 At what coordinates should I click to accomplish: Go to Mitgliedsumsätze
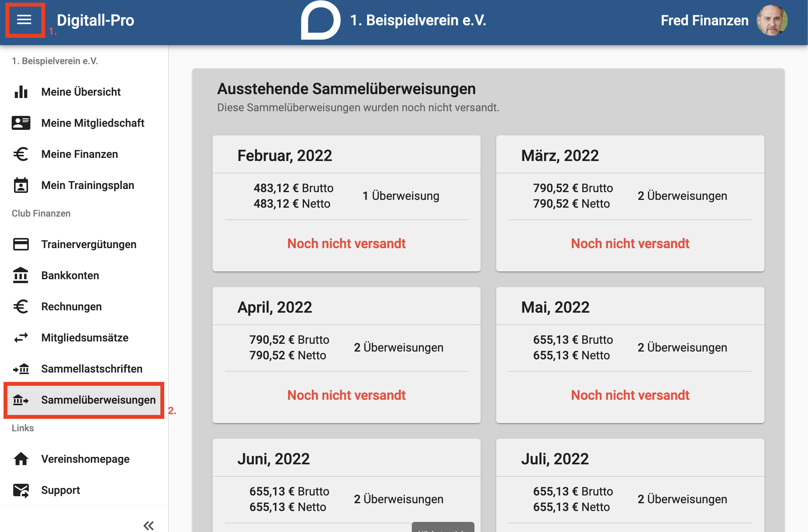(x=84, y=338)
